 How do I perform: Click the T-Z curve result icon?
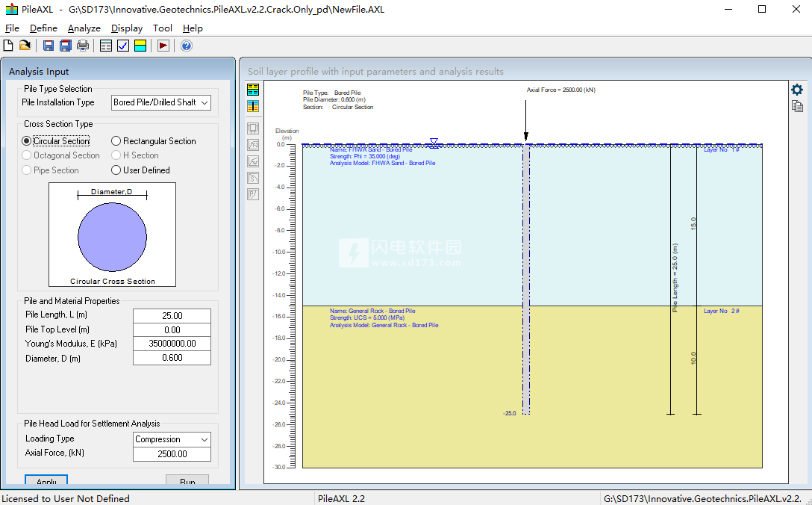[x=253, y=145]
